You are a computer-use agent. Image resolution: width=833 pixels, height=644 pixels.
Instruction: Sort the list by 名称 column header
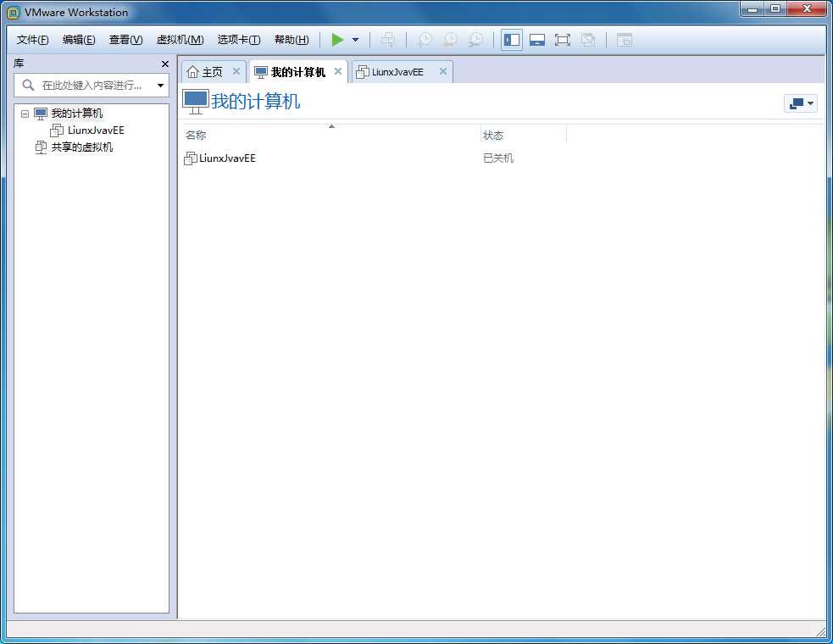point(331,135)
